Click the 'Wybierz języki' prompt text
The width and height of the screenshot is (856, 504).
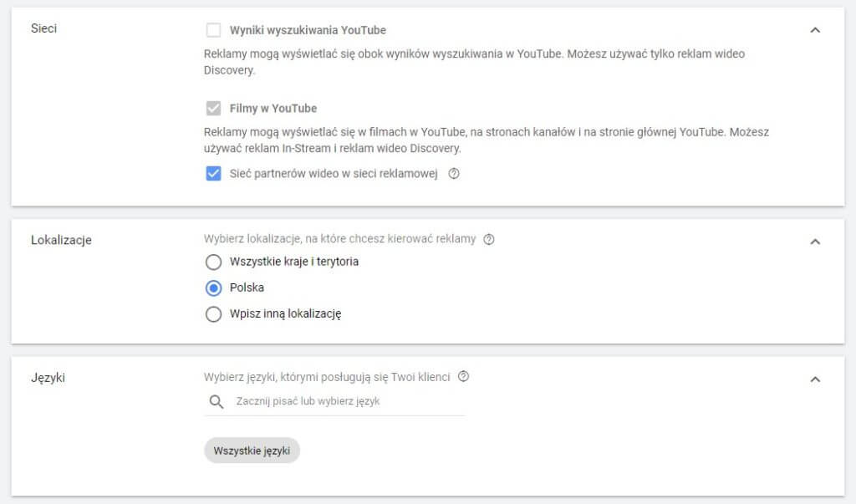(327, 377)
